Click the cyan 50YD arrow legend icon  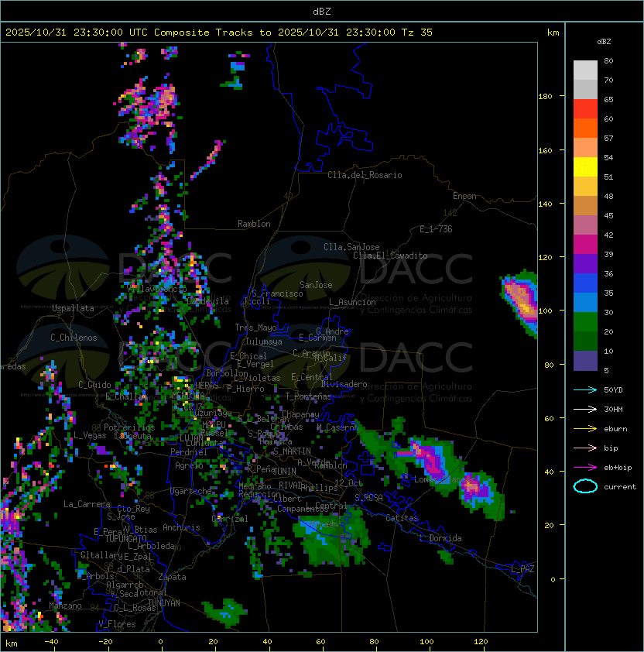[x=585, y=389]
